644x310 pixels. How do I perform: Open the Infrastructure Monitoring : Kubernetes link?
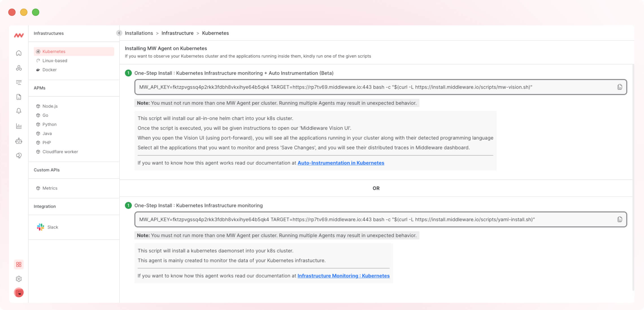coord(343,276)
